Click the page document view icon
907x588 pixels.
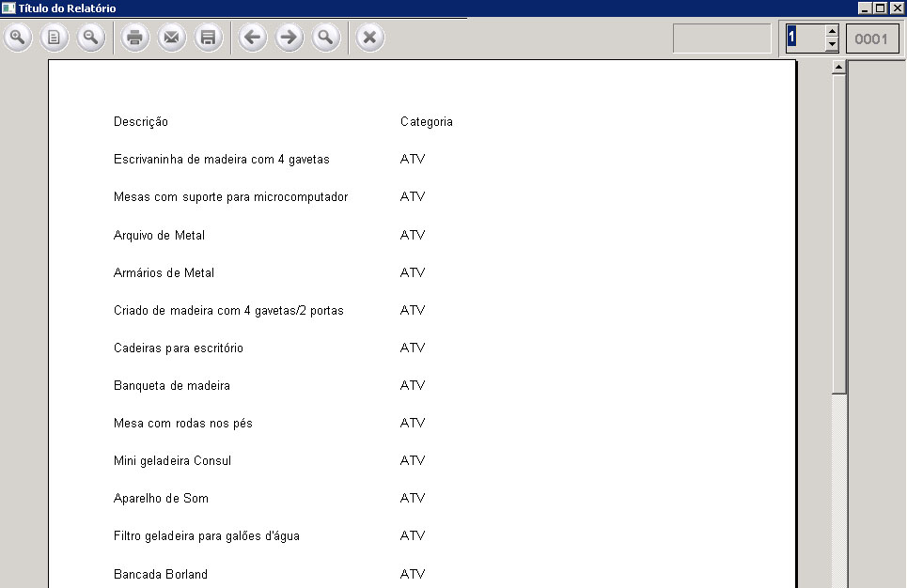pos(54,39)
